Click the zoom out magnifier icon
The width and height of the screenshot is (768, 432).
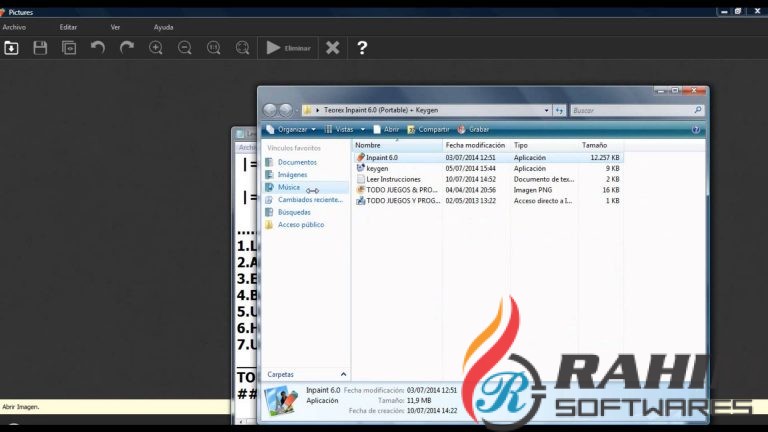[185, 48]
